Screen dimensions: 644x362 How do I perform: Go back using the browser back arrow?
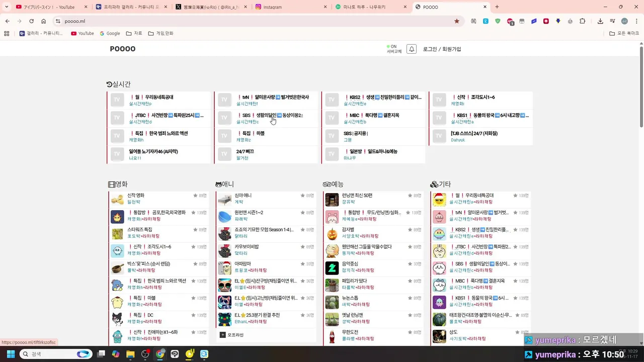(7, 21)
